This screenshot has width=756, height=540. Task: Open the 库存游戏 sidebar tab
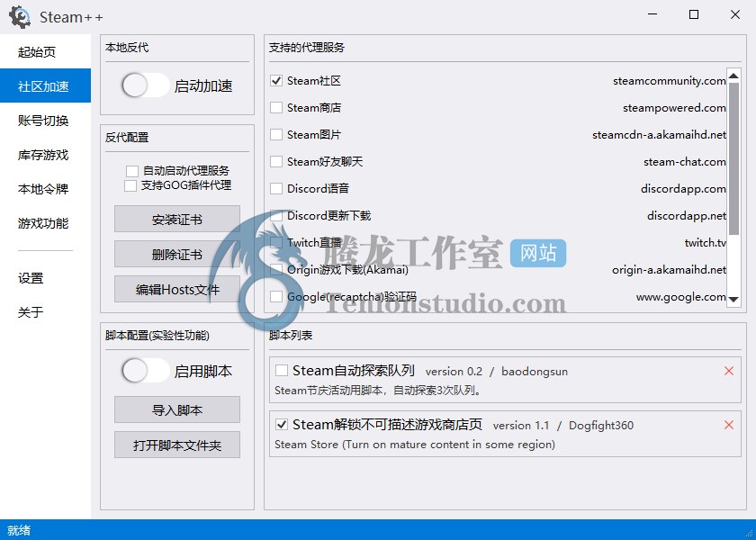pos(45,154)
